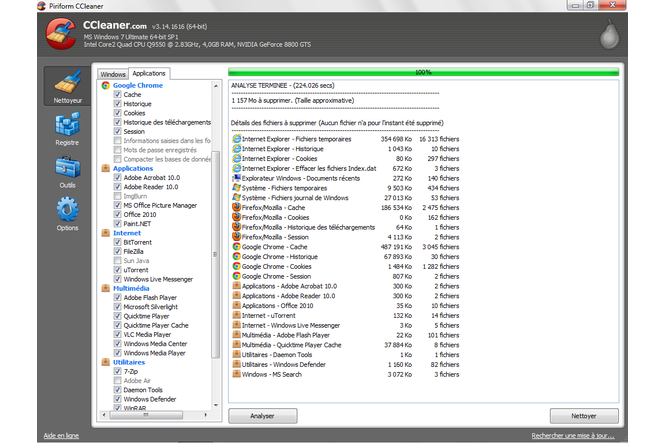The image size is (664, 443).
Task: Switch to the Windows tab
Action: [x=113, y=74]
